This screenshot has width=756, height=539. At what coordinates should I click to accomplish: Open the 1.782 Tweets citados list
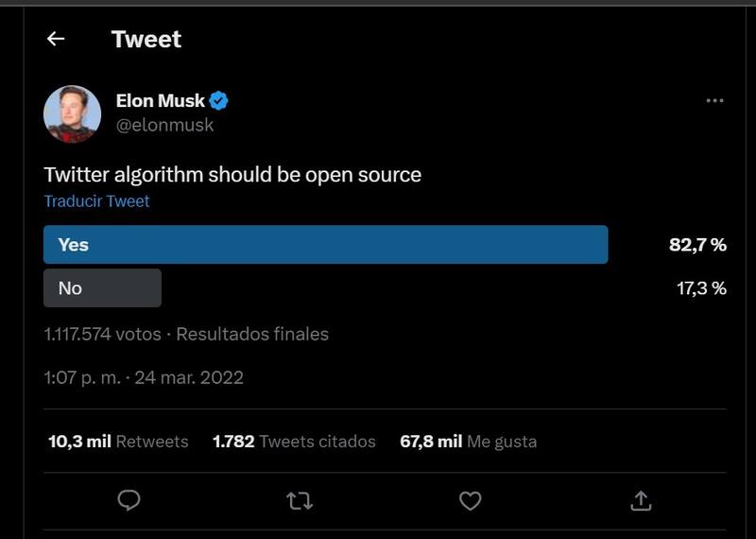294,442
